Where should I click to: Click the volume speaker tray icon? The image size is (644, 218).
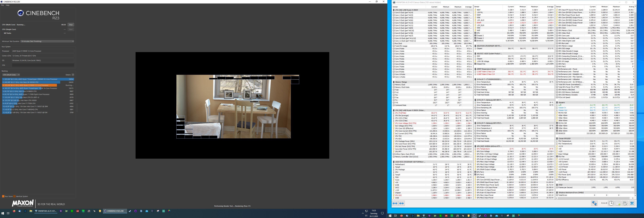coord(366,215)
